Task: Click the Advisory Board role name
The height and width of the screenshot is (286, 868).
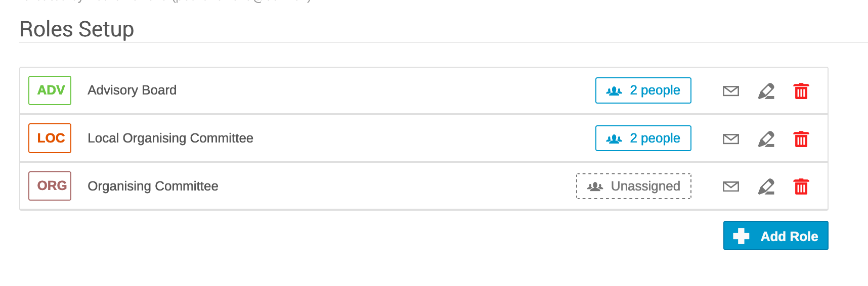Action: pyautogui.click(x=132, y=90)
